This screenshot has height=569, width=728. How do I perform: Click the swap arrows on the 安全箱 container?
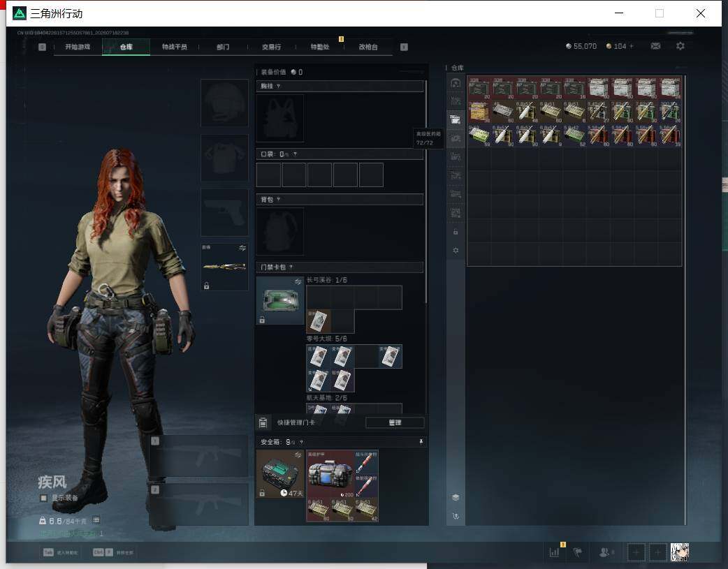click(298, 455)
